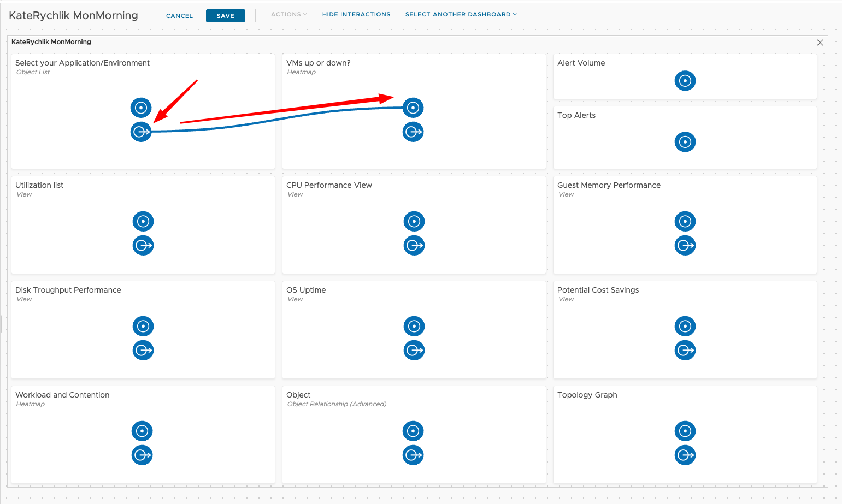Select the receiver icon on OS Uptime widget

point(414,326)
